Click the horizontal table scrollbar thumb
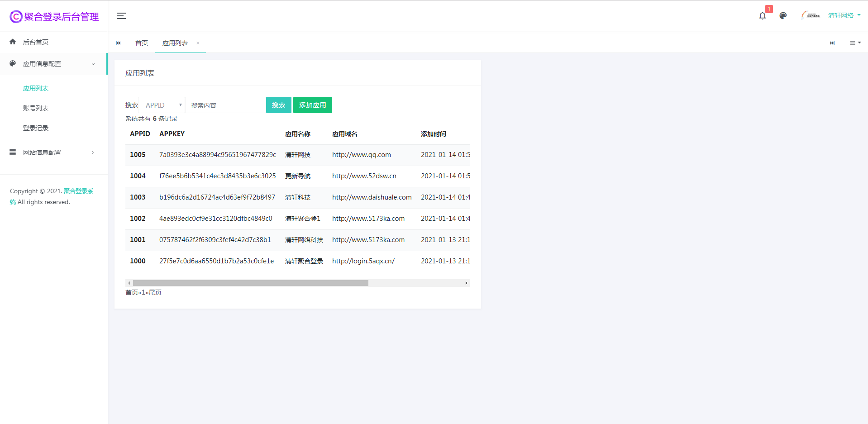The height and width of the screenshot is (424, 868). [x=250, y=283]
